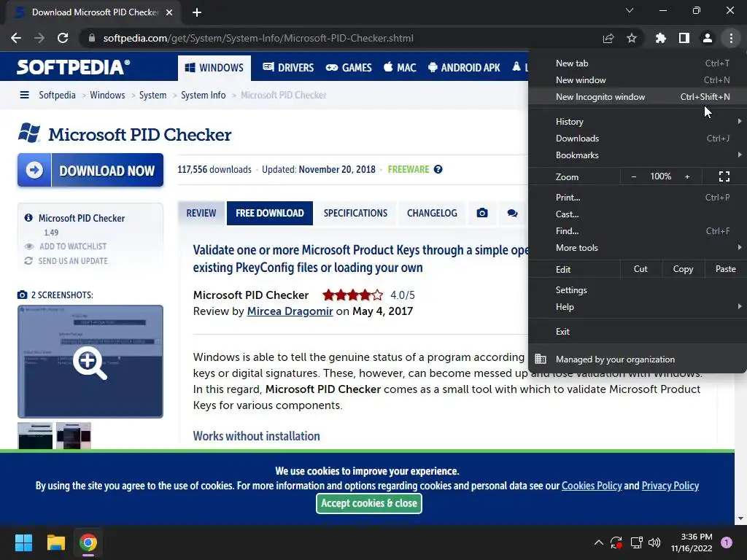747x560 pixels.
Task: Switch to REVIEW tab
Action: pyautogui.click(x=201, y=213)
